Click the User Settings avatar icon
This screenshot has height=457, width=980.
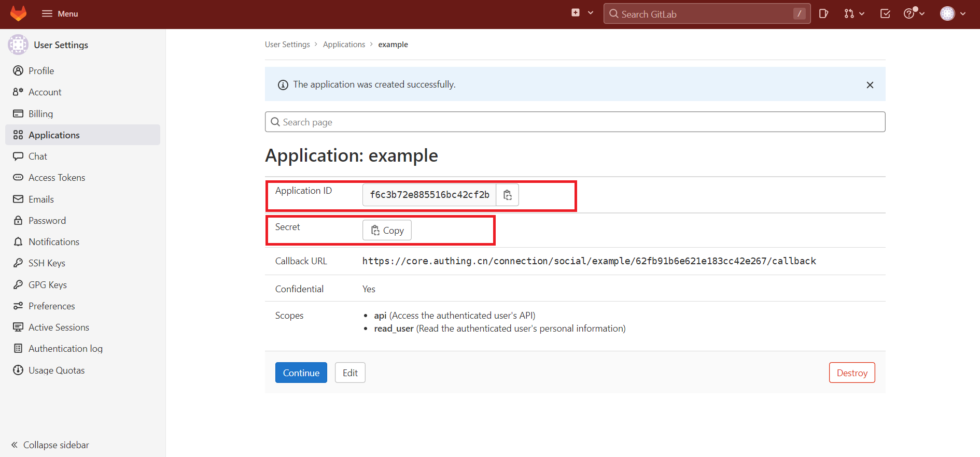click(18, 45)
